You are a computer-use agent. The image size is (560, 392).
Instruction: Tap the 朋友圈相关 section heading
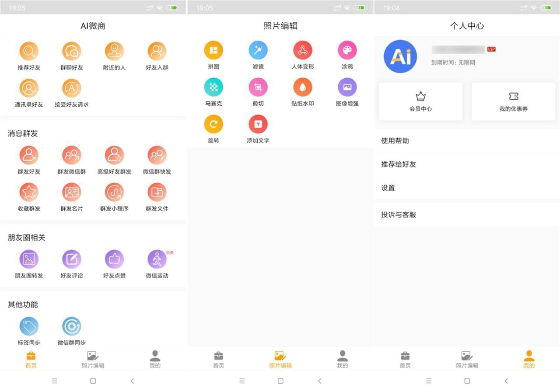(x=27, y=238)
